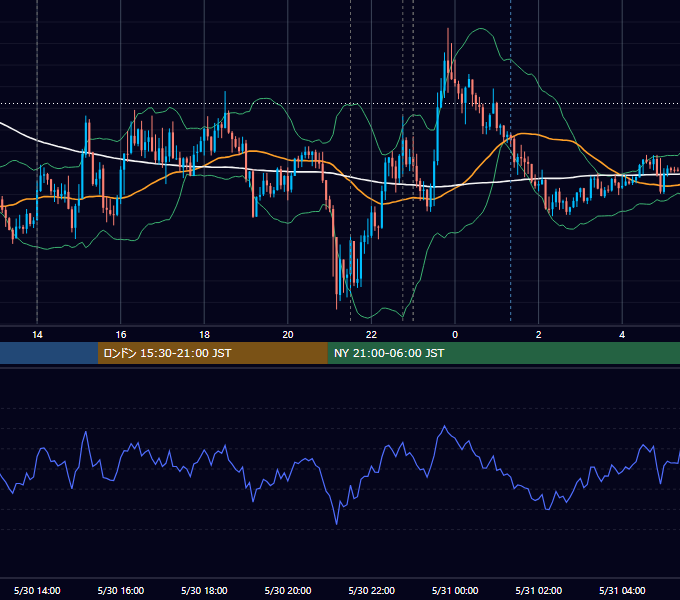Click the 5/30 20:00 time label

[288, 590]
